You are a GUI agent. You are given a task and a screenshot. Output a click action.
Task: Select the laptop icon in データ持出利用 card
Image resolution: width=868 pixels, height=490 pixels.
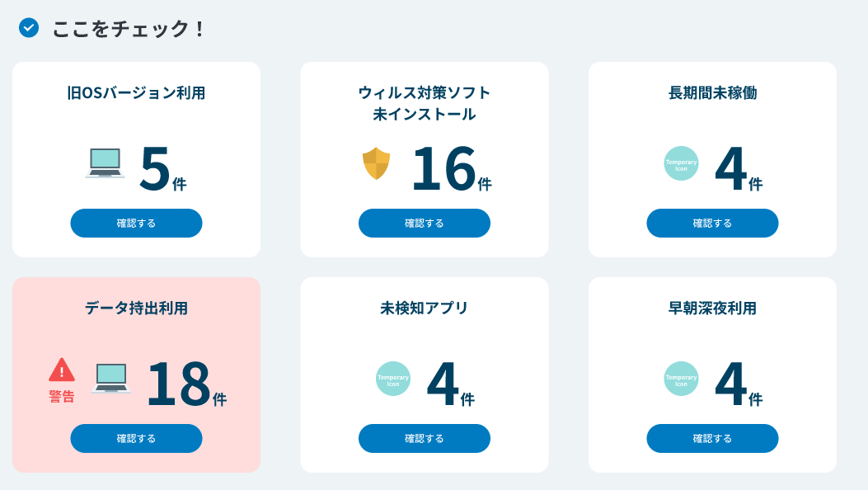tap(112, 377)
